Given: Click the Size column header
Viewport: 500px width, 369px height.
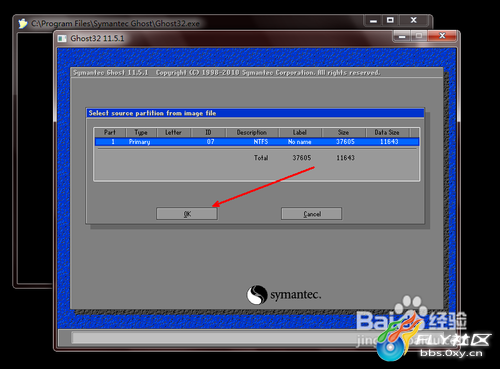Looking at the screenshot, I should (343, 132).
